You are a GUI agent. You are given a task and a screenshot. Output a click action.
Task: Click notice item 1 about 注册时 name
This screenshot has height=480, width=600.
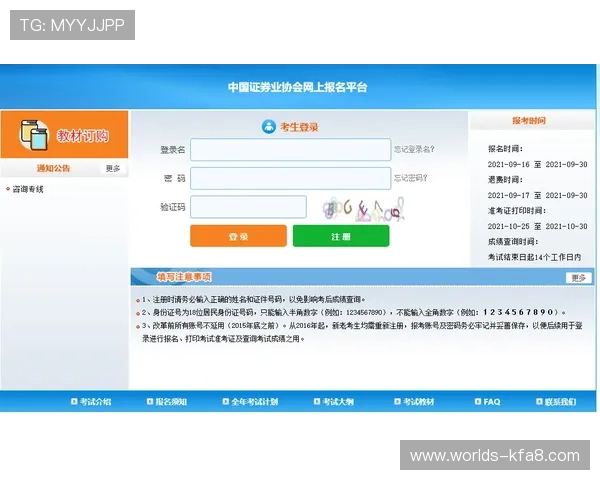coord(253,299)
